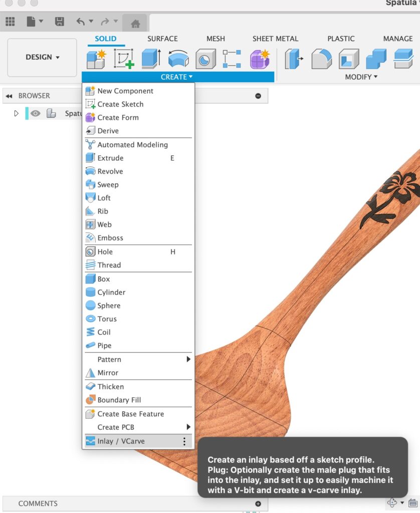The image size is (420, 513).
Task: Open the Create Form toolbar icon
Action: (260, 59)
